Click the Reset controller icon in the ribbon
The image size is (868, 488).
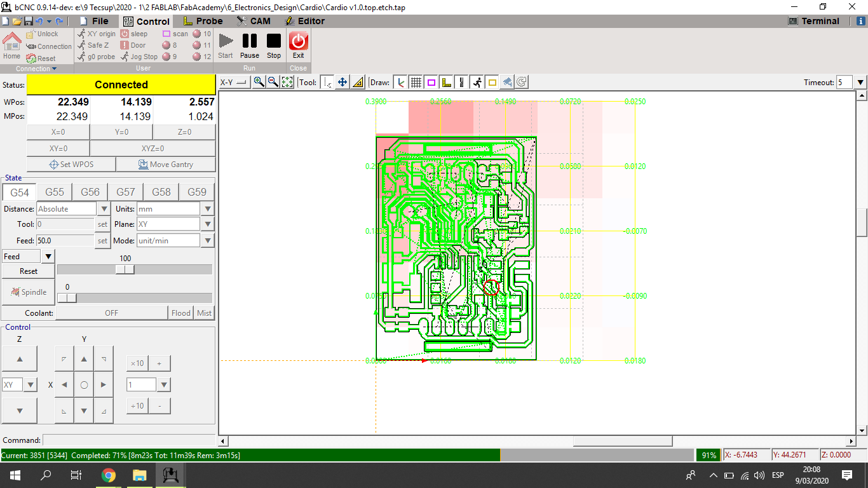coord(41,58)
